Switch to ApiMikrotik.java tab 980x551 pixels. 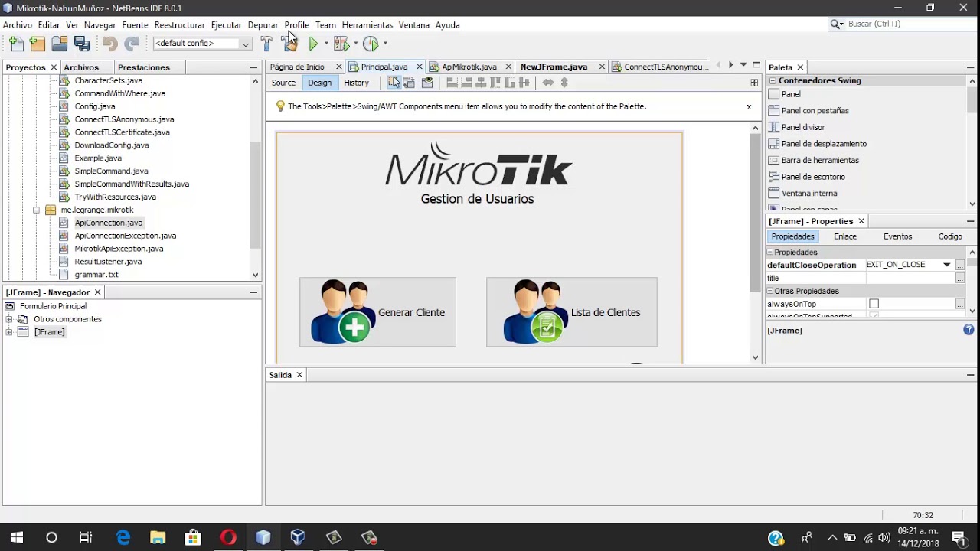point(469,67)
